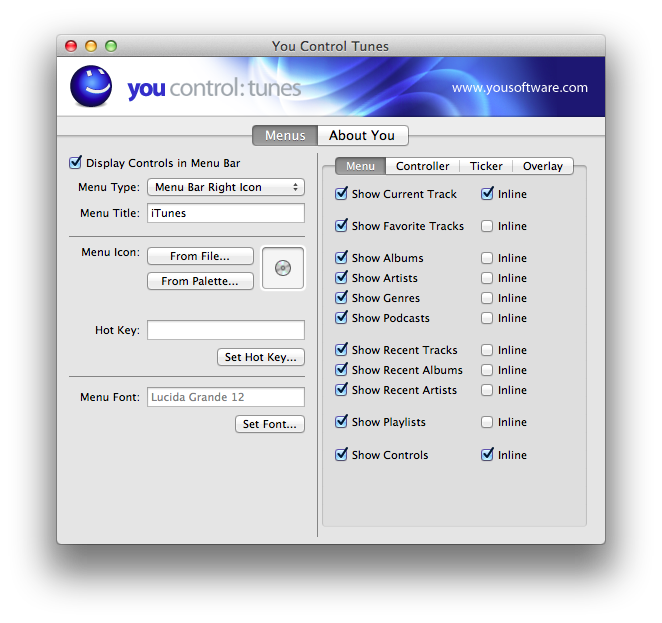This screenshot has height=623, width=662.
Task: Click the Set Hot Key... button
Action: pos(261,357)
